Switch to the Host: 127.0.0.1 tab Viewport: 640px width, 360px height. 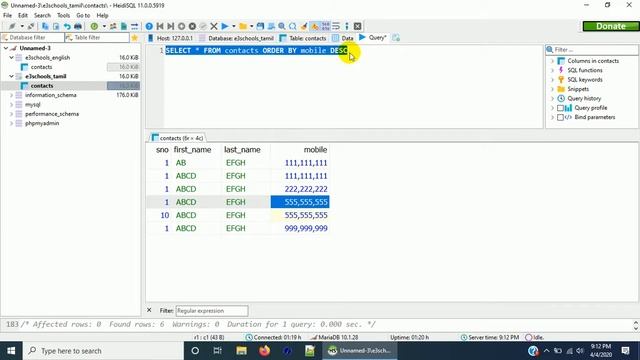[x=170, y=38]
